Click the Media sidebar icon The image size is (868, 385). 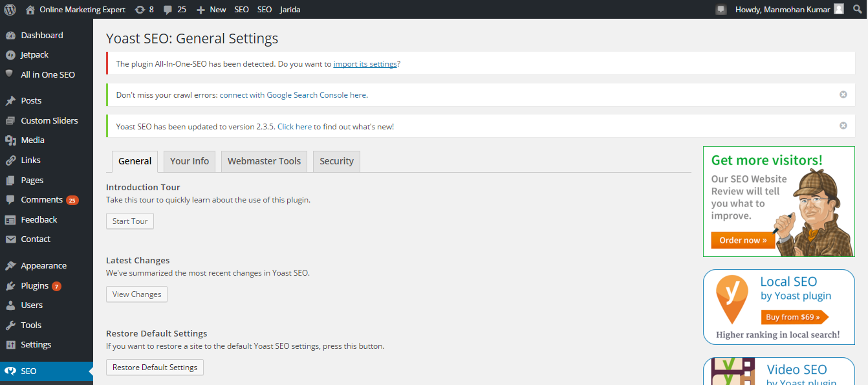(x=10, y=140)
